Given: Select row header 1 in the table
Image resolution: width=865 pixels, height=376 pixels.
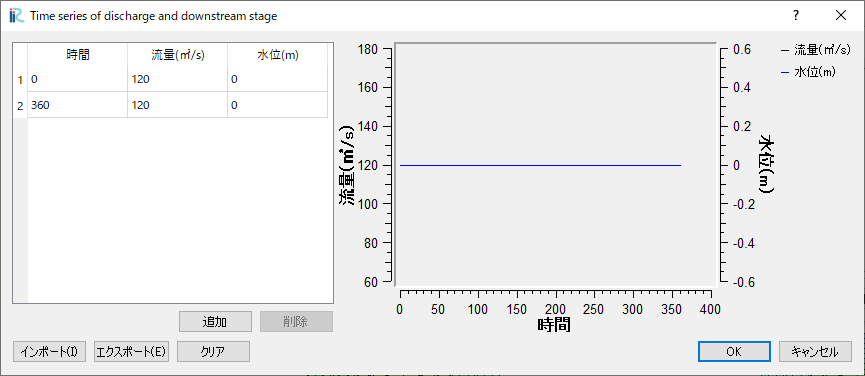Looking at the screenshot, I should coord(20,80).
